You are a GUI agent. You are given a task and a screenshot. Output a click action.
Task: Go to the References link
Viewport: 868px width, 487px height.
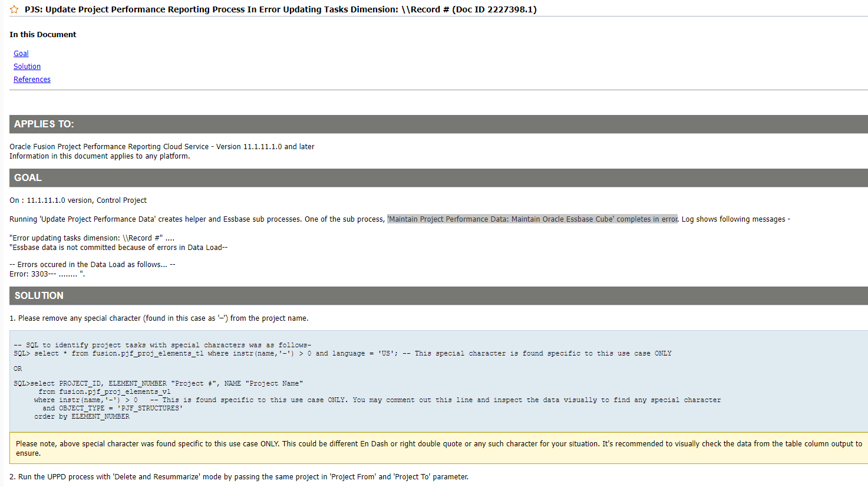click(x=32, y=80)
